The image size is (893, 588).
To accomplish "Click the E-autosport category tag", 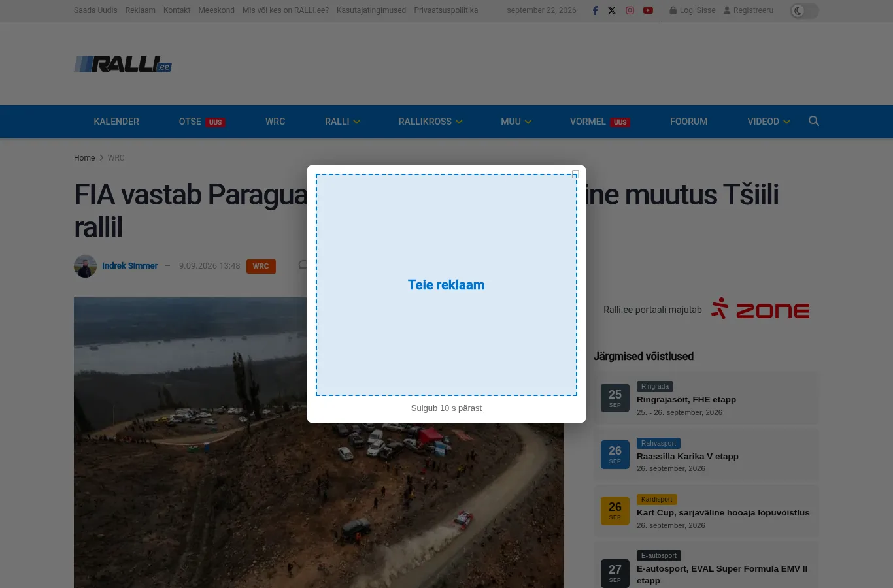I will pyautogui.click(x=659, y=555).
